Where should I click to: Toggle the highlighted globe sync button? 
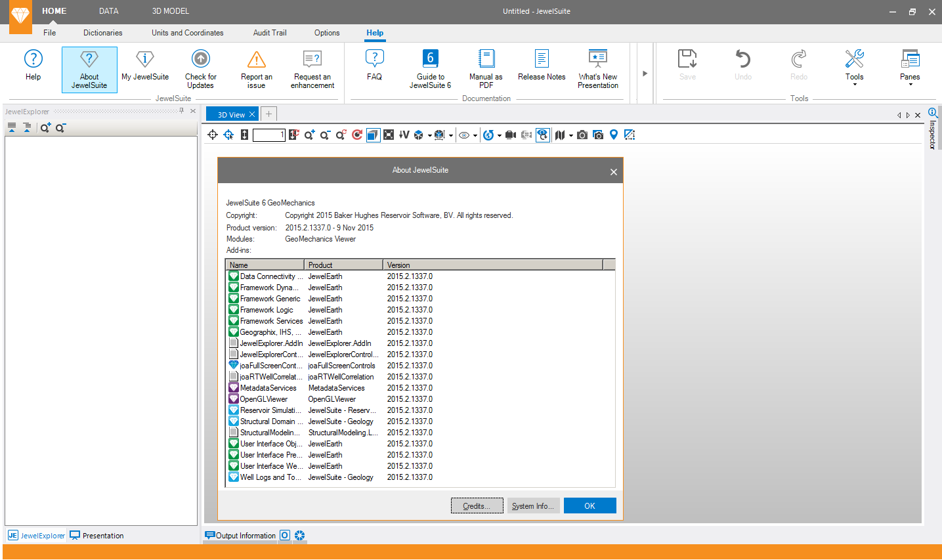tap(542, 135)
